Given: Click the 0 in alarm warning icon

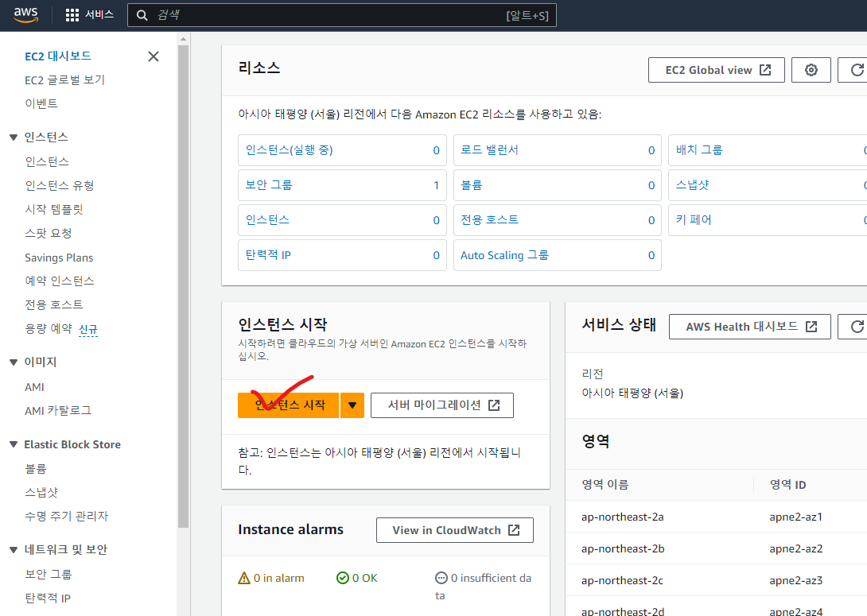Looking at the screenshot, I should click(244, 578).
